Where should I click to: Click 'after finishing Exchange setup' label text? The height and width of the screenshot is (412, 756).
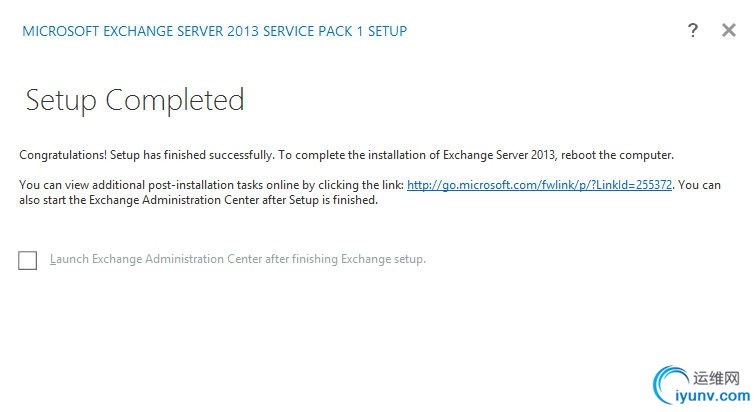tap(345, 259)
